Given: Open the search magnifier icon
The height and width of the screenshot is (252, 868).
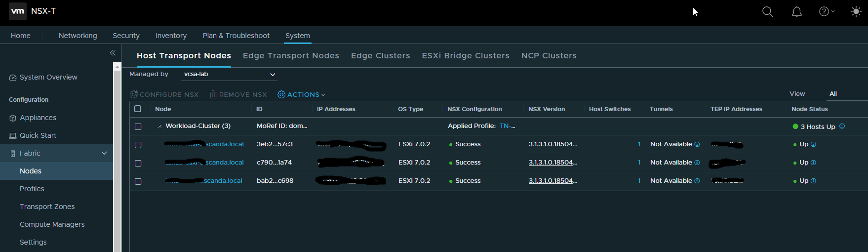Looking at the screenshot, I should pyautogui.click(x=767, y=11).
